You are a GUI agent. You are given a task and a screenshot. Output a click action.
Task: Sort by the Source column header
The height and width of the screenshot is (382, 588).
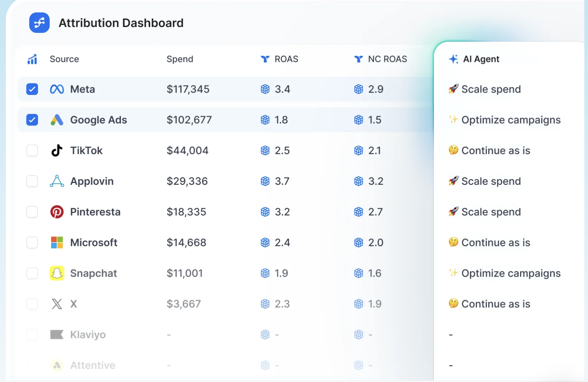coord(64,59)
